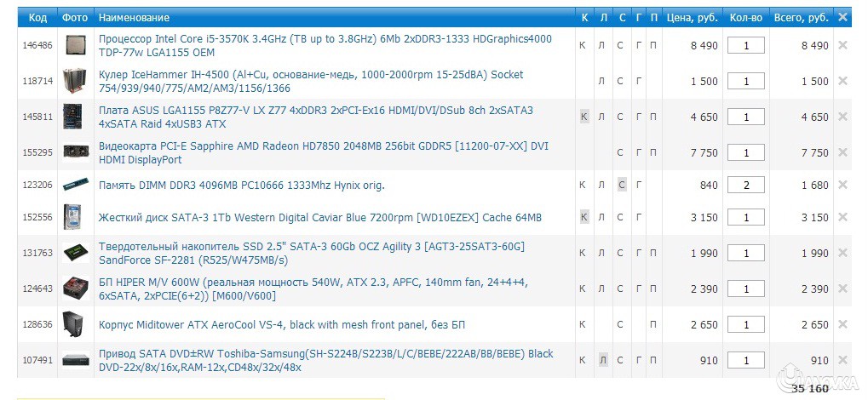868x400 pixels.
Task: Remove the IceHammer IH-4500 cooler row
Action: click(842, 81)
